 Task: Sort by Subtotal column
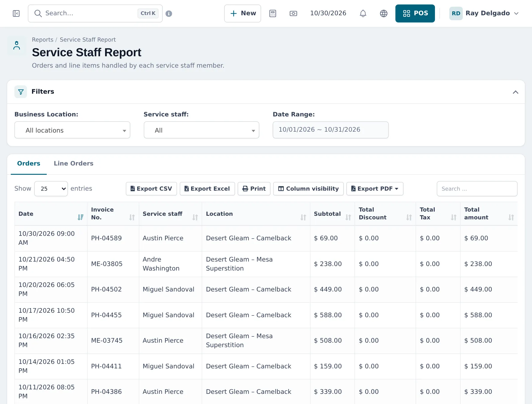(x=332, y=214)
